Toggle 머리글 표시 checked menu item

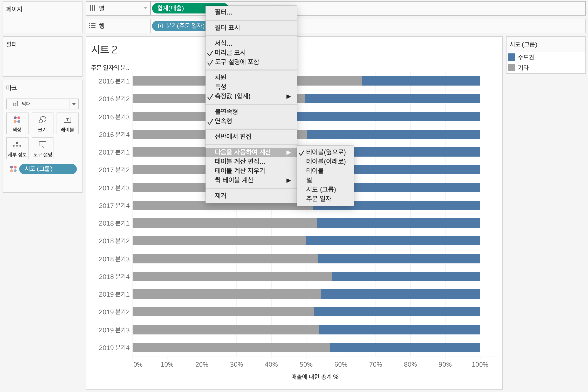(230, 53)
